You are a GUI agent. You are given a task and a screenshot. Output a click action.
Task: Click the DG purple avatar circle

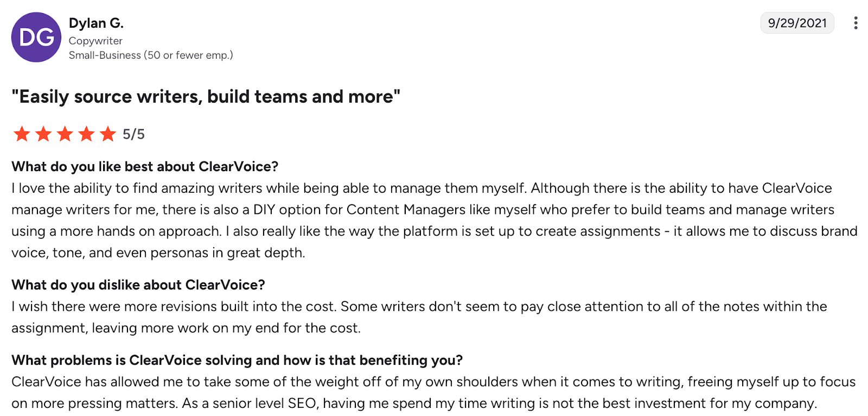tap(36, 37)
